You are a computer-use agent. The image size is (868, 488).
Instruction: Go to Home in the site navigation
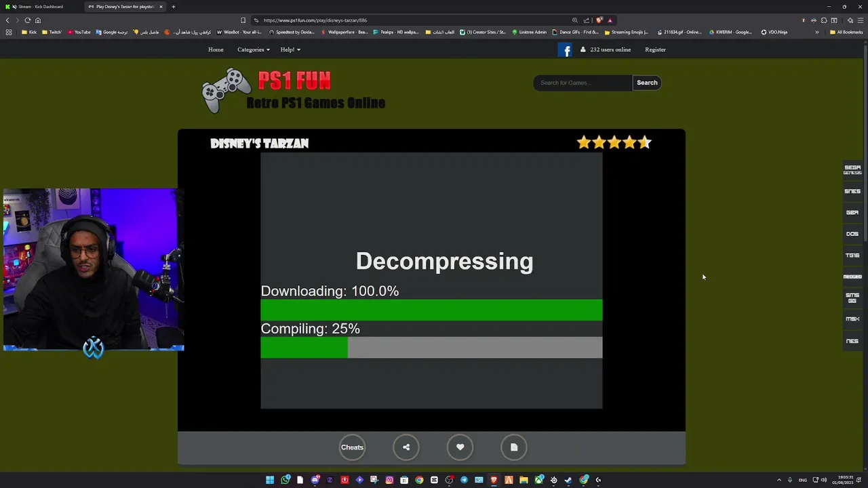pos(216,49)
